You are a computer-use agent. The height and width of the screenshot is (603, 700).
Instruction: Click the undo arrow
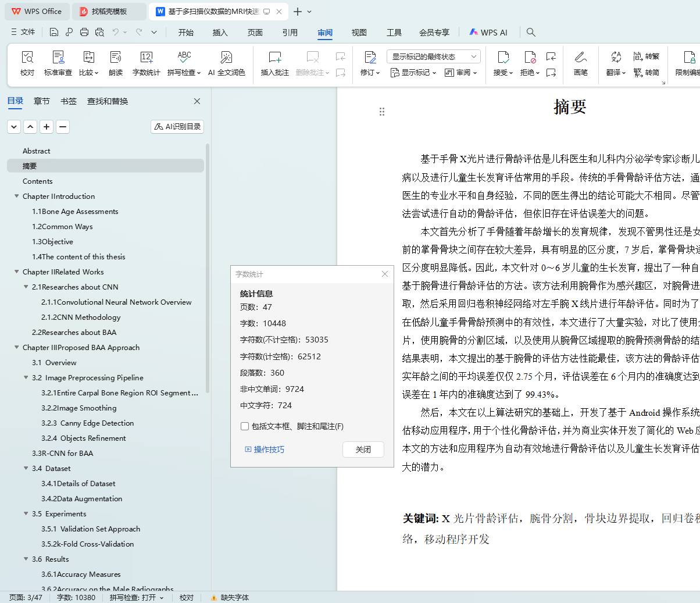[x=116, y=32]
